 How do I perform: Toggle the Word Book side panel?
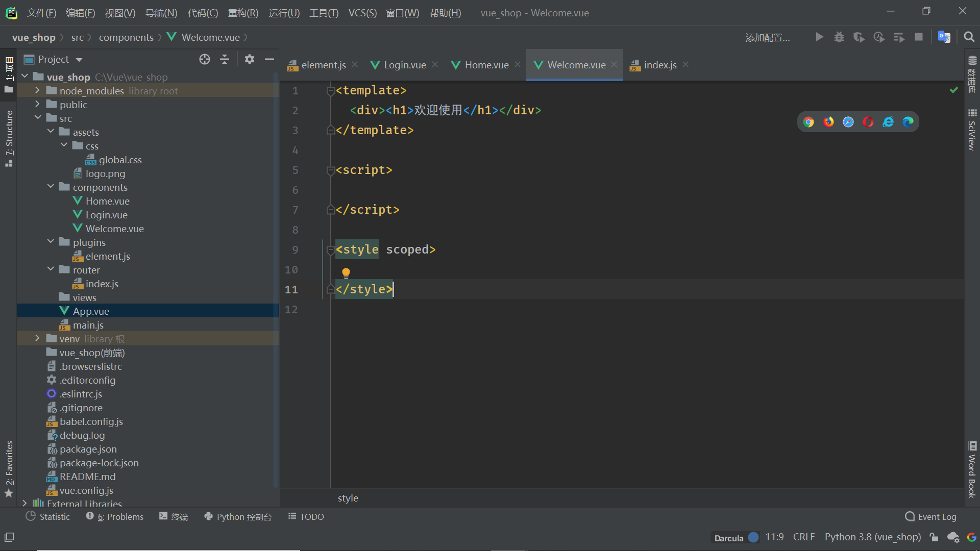972,469
